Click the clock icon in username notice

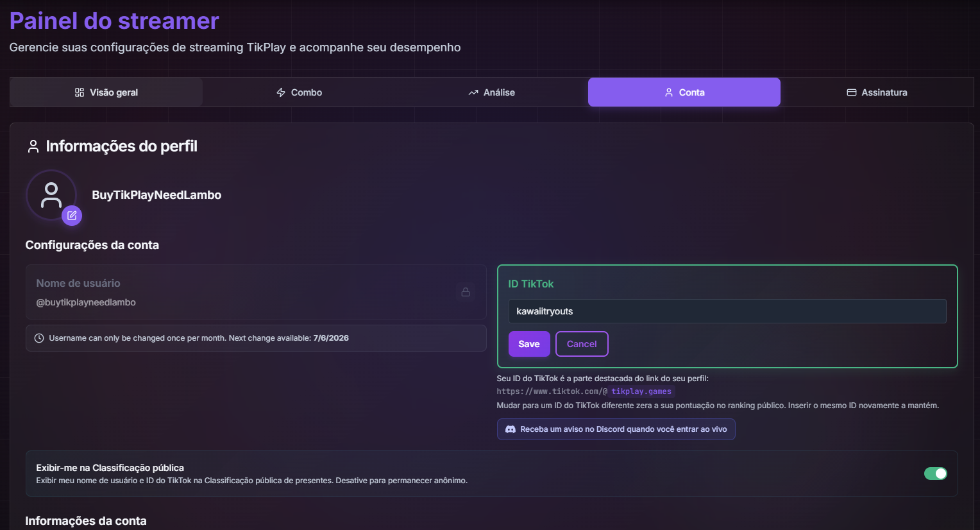(39, 338)
